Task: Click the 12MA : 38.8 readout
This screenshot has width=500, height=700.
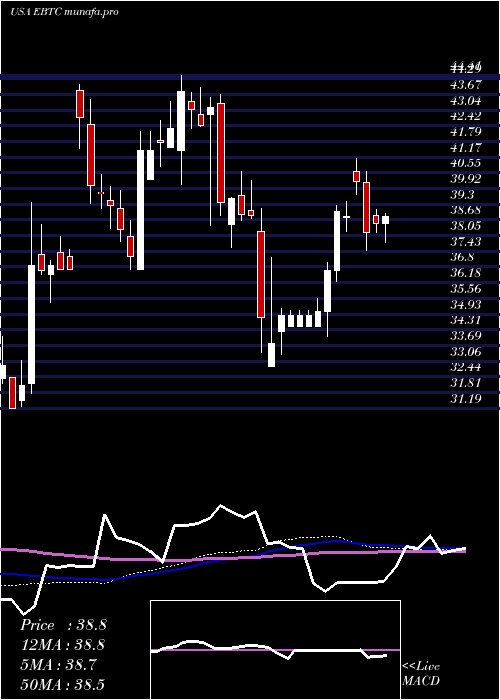Action: tap(63, 645)
